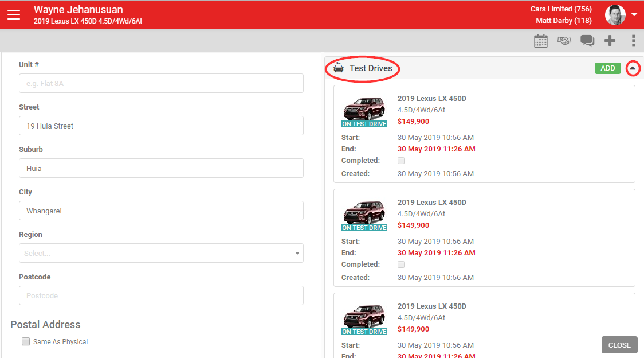Click the Postcode input field

(161, 295)
